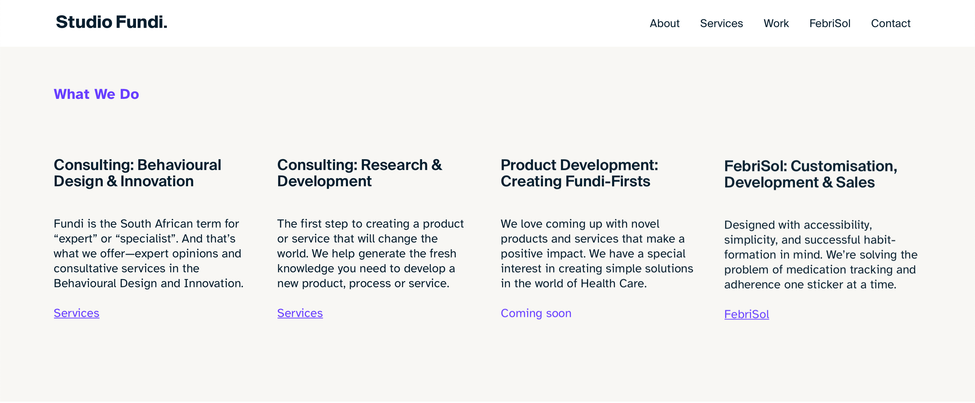Select Consulting: Behavioural Design & Innovation heading

pos(137,173)
